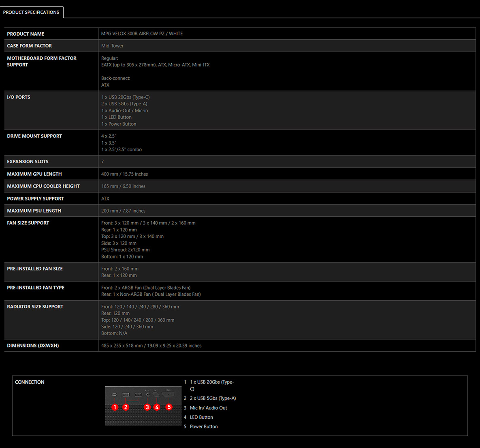Select the 'EATX (up to 305 x 278mm)' line

coord(155,65)
